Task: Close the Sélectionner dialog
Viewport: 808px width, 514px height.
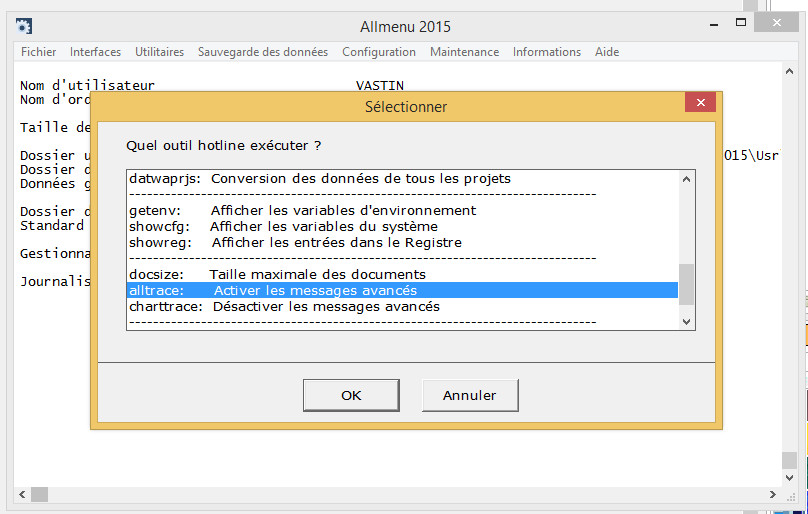Action: 700,103
